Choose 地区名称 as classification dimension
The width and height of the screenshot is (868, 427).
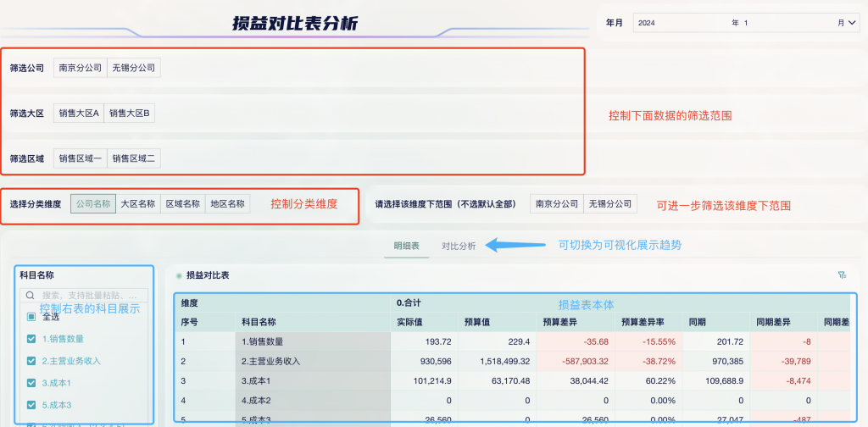pos(227,204)
